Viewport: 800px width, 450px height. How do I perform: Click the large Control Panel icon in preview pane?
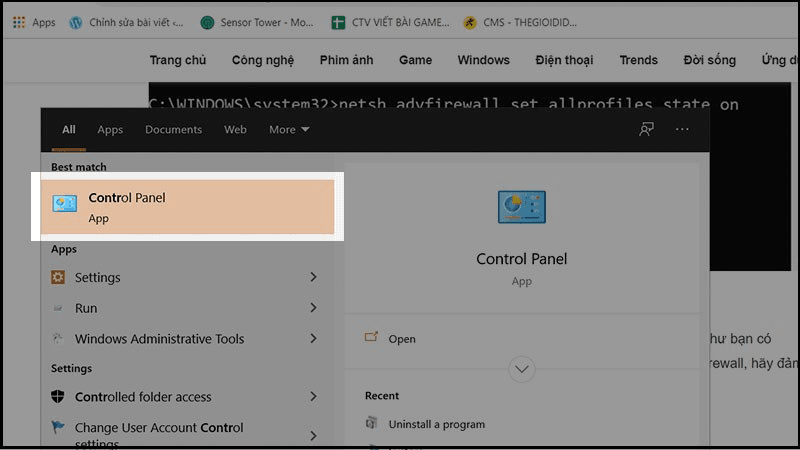point(521,207)
